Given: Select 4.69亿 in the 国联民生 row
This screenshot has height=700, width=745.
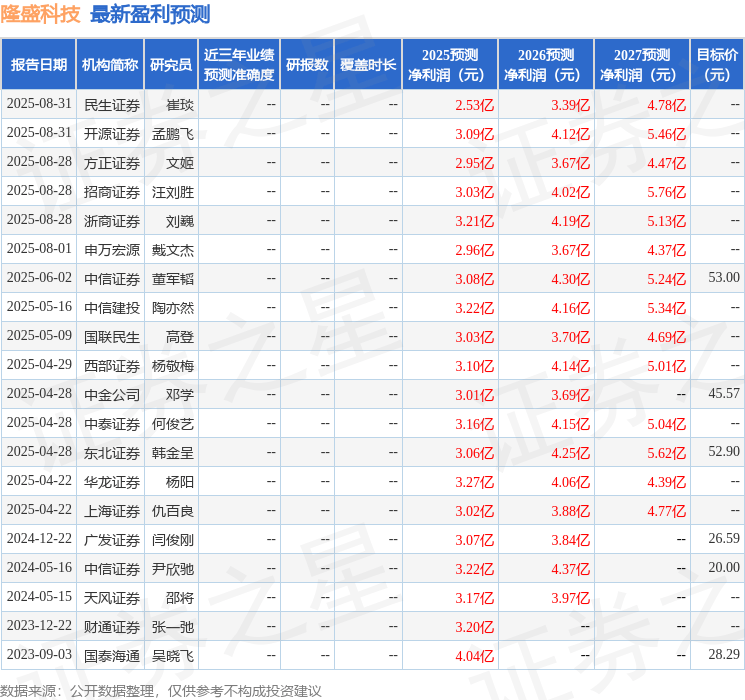Looking at the screenshot, I should 667,337.
